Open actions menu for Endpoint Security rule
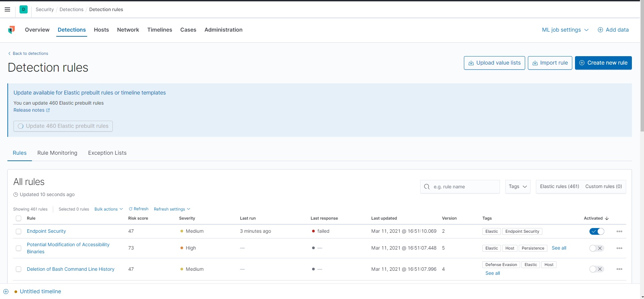 click(619, 231)
